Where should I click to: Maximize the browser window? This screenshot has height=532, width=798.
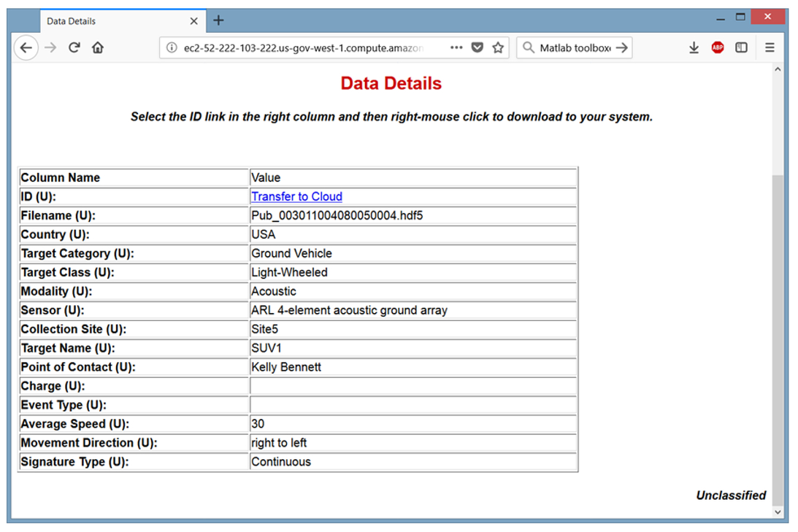[x=740, y=18]
